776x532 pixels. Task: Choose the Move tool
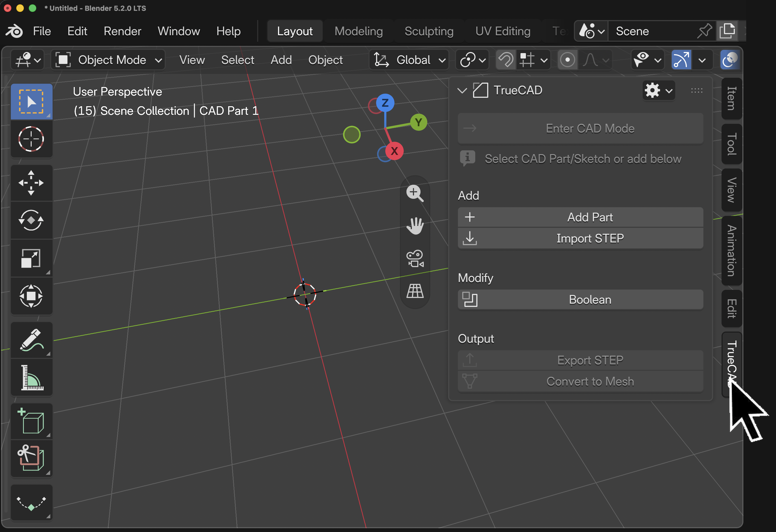[x=31, y=183]
